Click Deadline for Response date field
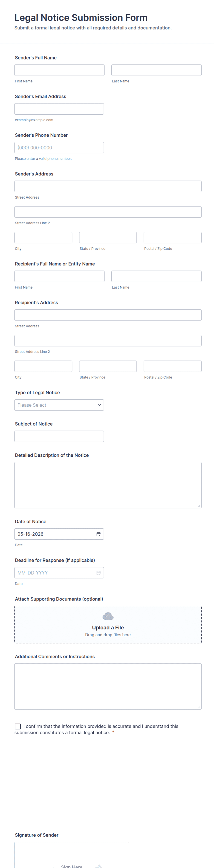 point(59,573)
